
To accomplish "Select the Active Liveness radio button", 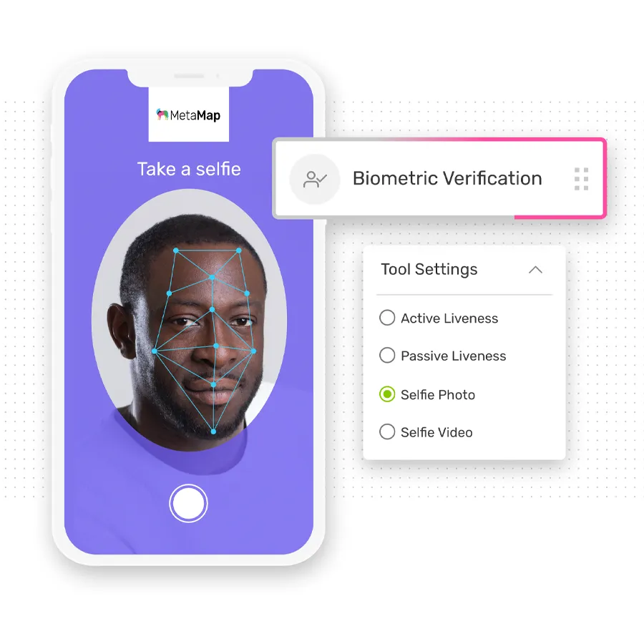I will tap(387, 318).
